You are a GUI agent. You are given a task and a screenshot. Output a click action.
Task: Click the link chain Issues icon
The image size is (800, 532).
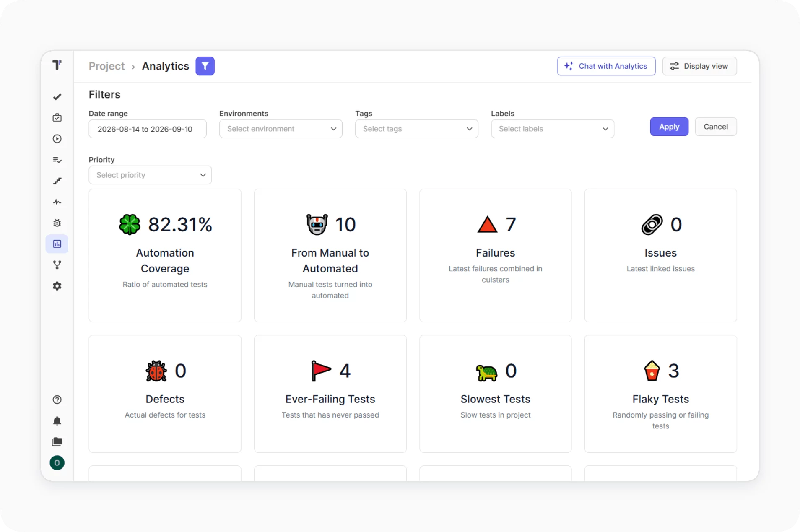pos(652,224)
